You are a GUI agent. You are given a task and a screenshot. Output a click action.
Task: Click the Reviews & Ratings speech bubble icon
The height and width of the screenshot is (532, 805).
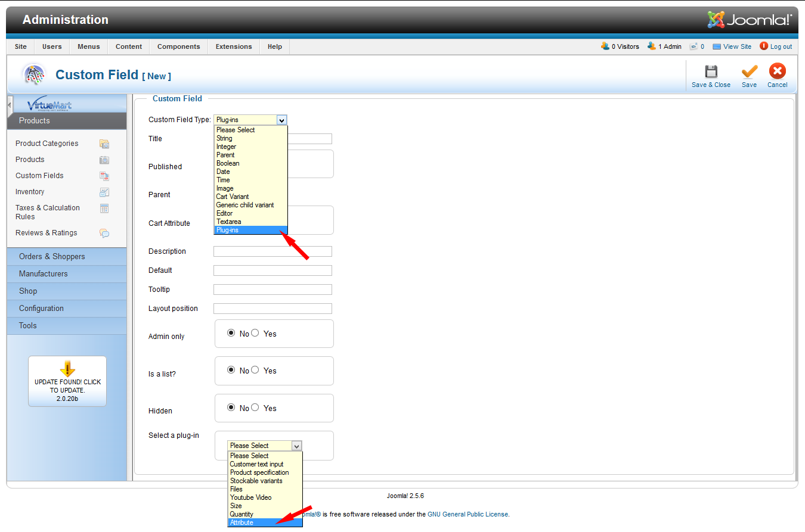pyautogui.click(x=104, y=233)
